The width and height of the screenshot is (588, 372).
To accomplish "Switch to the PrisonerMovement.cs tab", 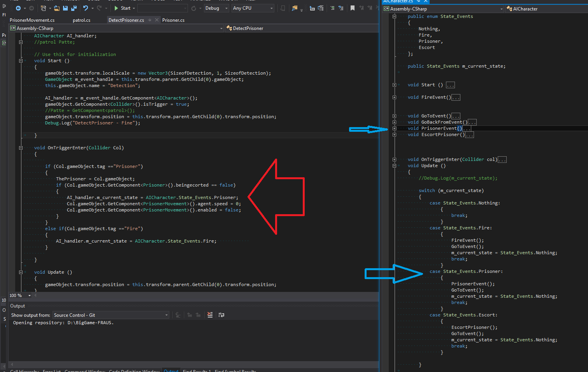I will coord(32,20).
